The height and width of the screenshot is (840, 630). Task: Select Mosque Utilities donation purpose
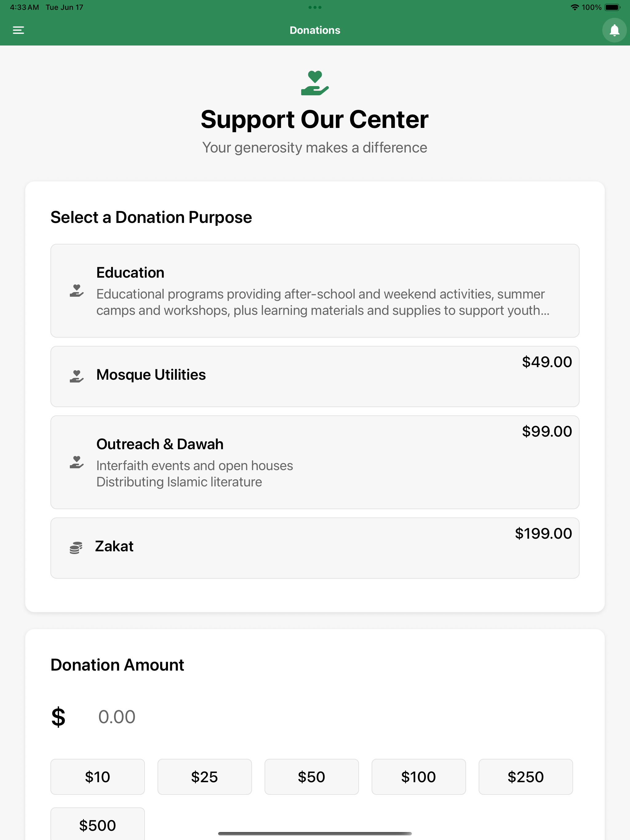pyautogui.click(x=315, y=376)
